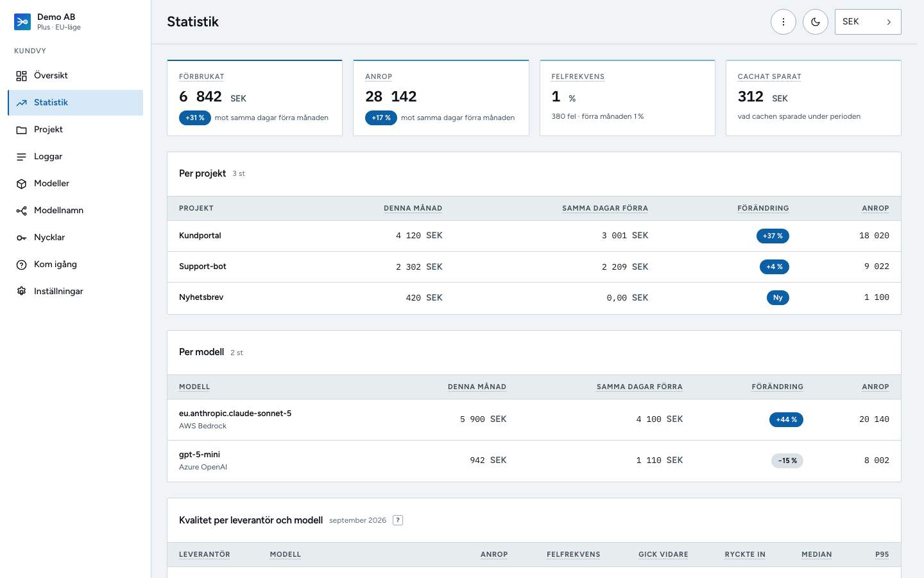Open the Inställningar page

76,292
